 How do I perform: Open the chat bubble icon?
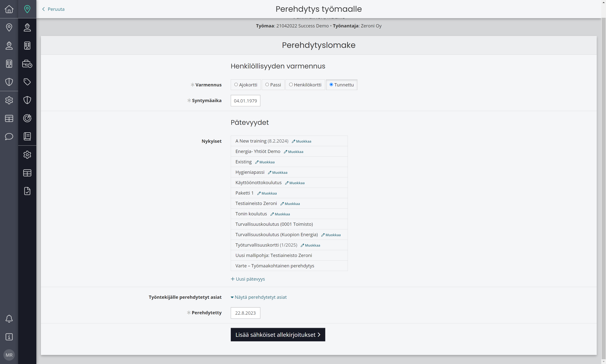pos(9,136)
